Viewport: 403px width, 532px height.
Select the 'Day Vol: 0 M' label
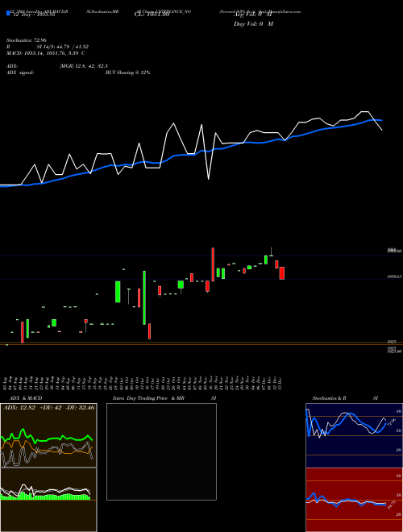pyautogui.click(x=253, y=24)
